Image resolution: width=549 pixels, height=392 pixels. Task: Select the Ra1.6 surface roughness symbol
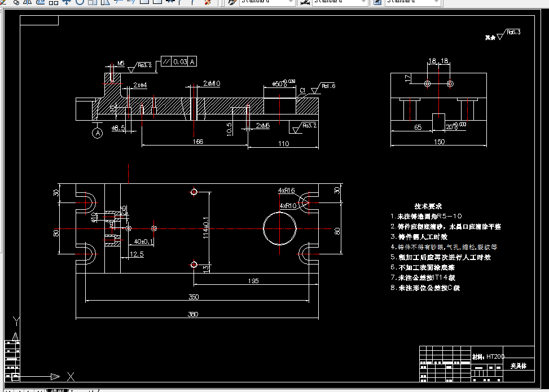[323, 87]
